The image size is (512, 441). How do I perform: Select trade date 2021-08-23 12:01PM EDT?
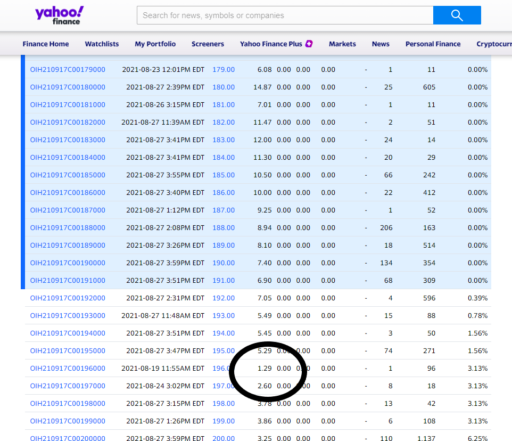click(163, 70)
